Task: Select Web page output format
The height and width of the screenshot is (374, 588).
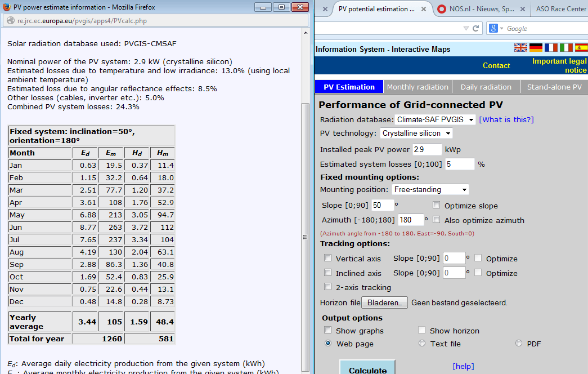Action: [328, 343]
